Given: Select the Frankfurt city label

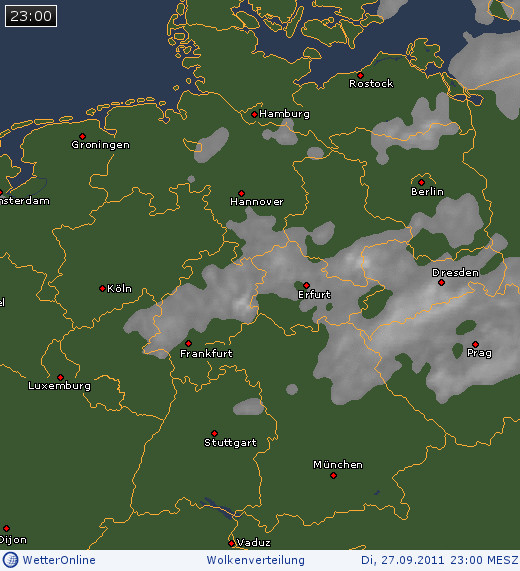Looking at the screenshot, I should coord(206,353).
